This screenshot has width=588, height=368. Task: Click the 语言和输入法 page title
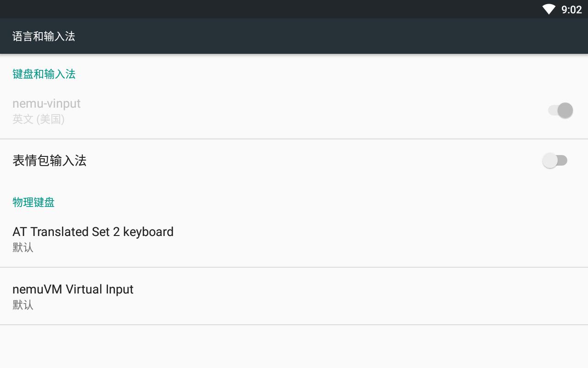[44, 36]
